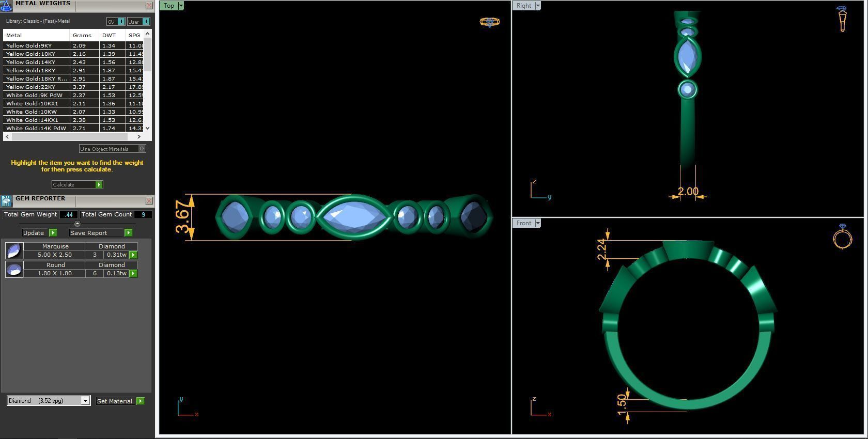
Task: Click the 2.24 dimension in Front view
Action: [x=601, y=249]
